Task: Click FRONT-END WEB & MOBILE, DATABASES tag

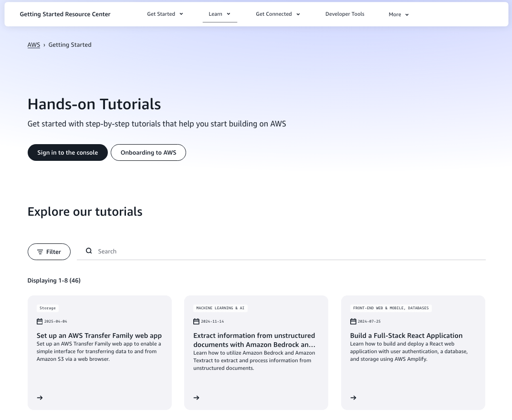Action: tap(391, 308)
